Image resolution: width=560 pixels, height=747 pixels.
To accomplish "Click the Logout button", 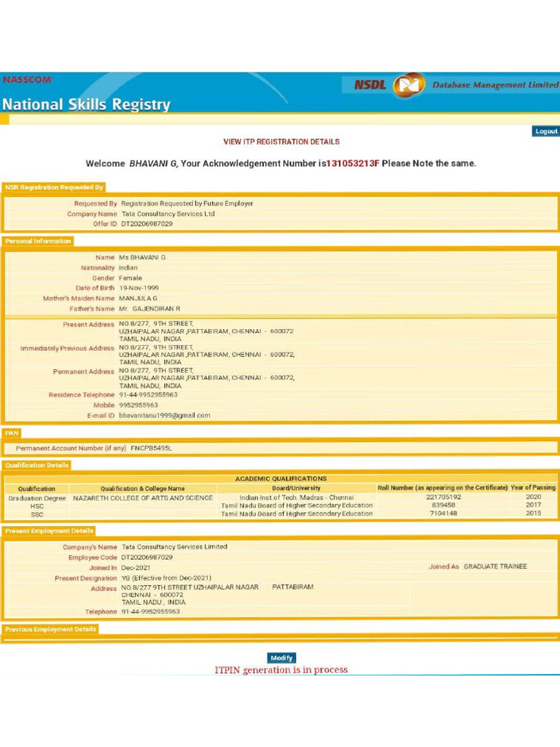I will (545, 131).
